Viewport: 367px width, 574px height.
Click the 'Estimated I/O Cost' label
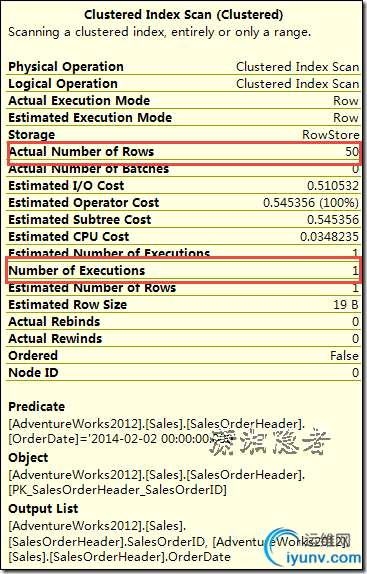point(66,186)
